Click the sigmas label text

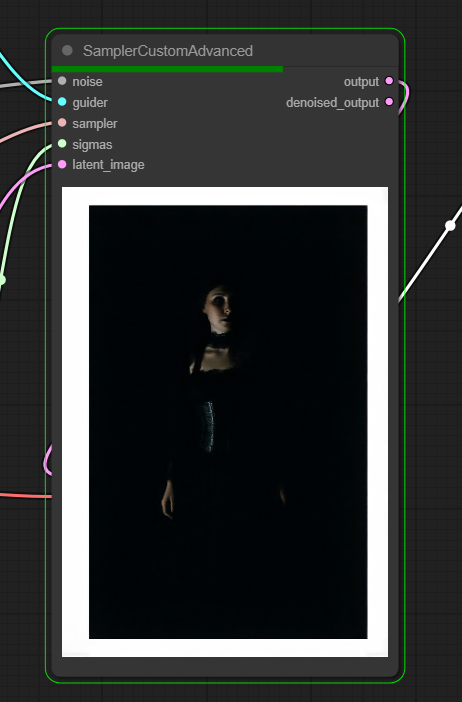pyautogui.click(x=92, y=145)
